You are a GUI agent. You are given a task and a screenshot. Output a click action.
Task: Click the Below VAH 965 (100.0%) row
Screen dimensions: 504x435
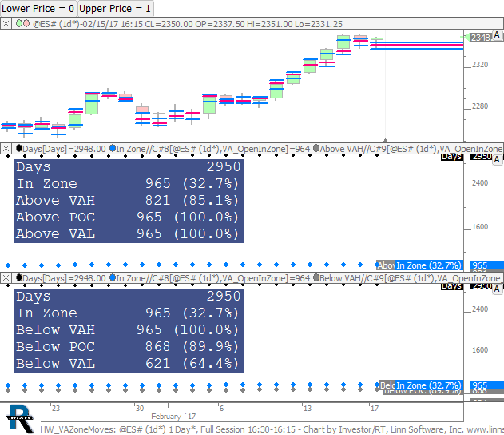coord(129,330)
